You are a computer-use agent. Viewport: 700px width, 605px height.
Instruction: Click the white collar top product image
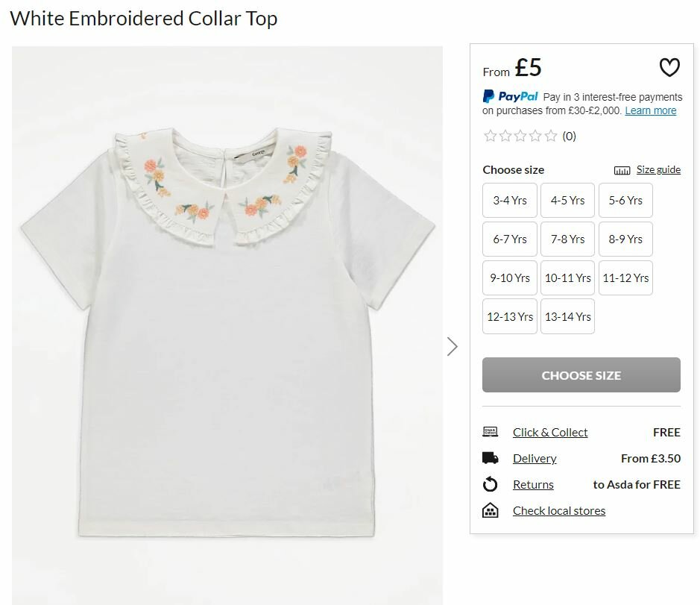[227, 328]
